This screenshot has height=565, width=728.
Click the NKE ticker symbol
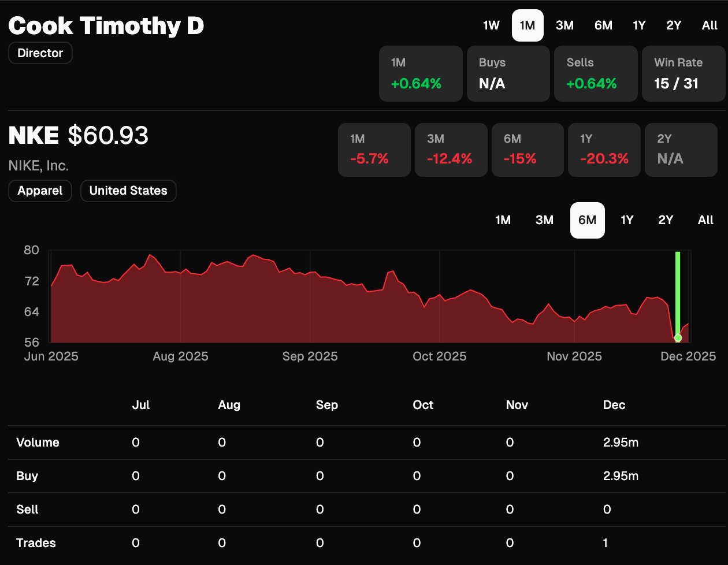34,136
